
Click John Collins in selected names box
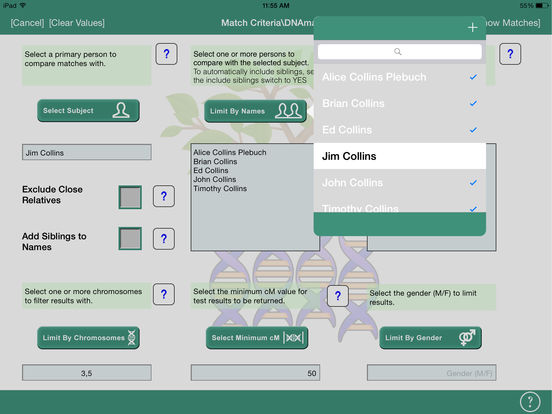coord(215,179)
